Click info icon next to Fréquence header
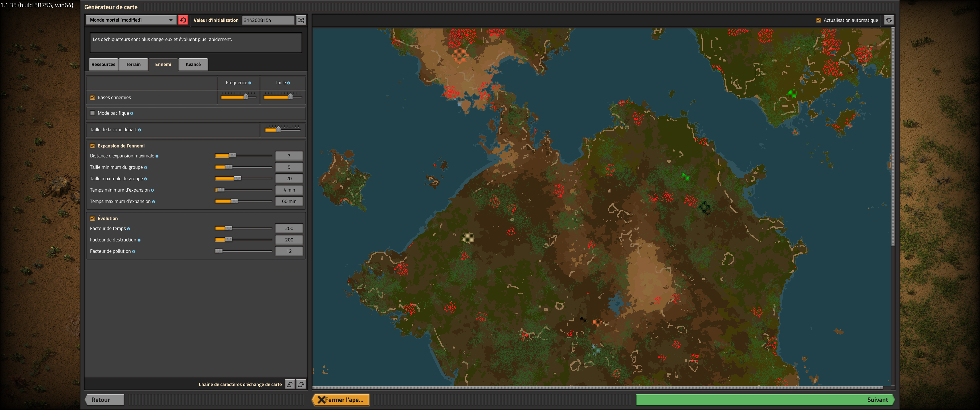The width and height of the screenshot is (980, 410). 250,83
